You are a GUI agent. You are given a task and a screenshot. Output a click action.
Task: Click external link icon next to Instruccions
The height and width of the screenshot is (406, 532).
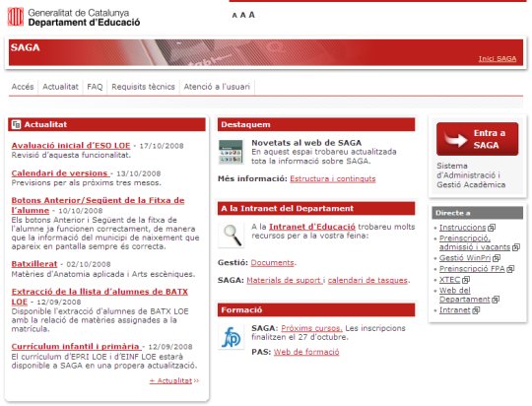coord(492,228)
